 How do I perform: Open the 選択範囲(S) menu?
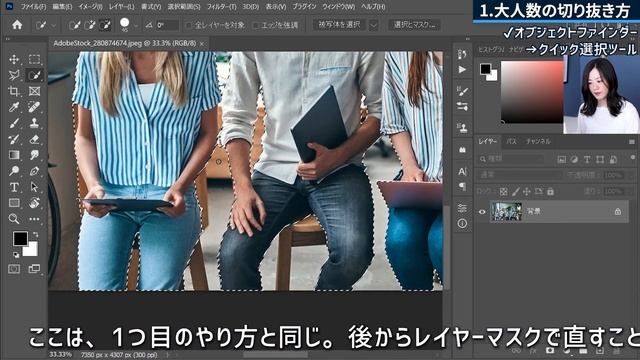[184, 7]
